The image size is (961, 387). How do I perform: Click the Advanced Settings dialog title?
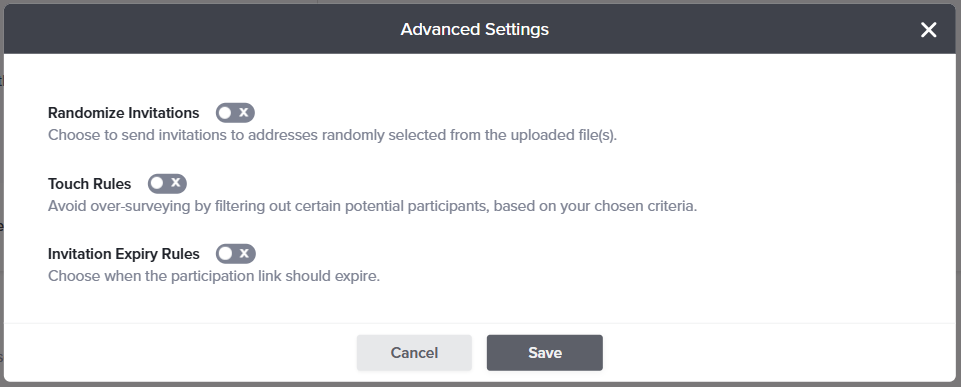[475, 29]
